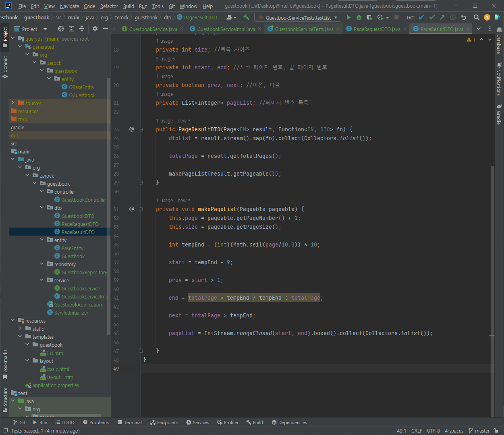
Task: Collapse the repository folder in project tree
Action: coord(42,264)
